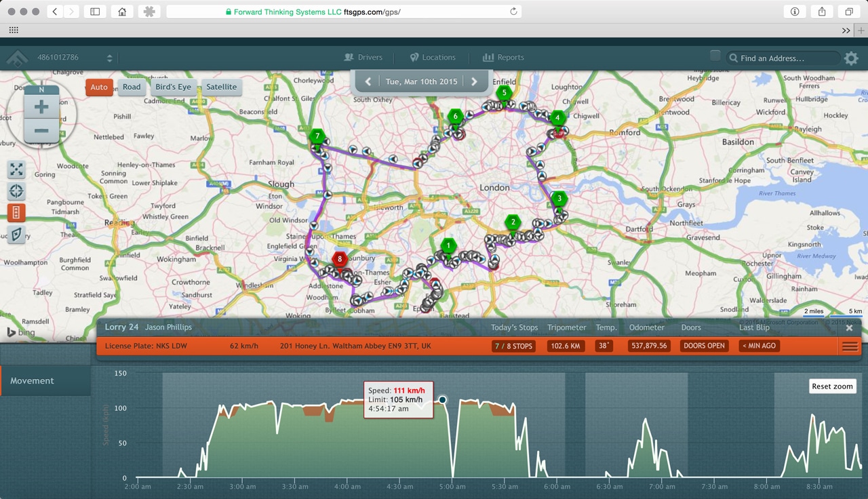Select Auto map mode
868x499 pixels.
[x=99, y=87]
